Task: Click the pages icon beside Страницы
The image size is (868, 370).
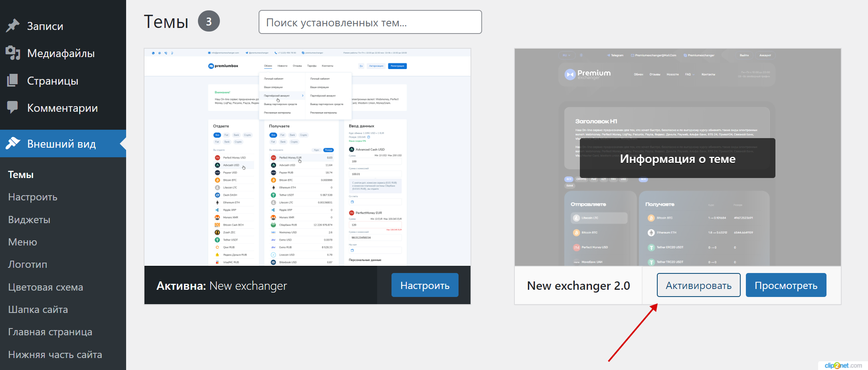Action: tap(13, 80)
